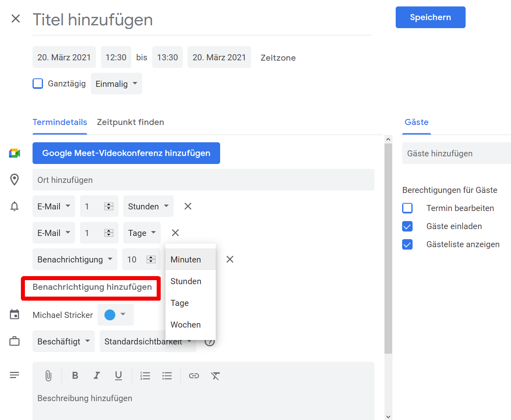Uncheck Gästeliste anzeigen permission
The image size is (511, 420).
coord(407,244)
